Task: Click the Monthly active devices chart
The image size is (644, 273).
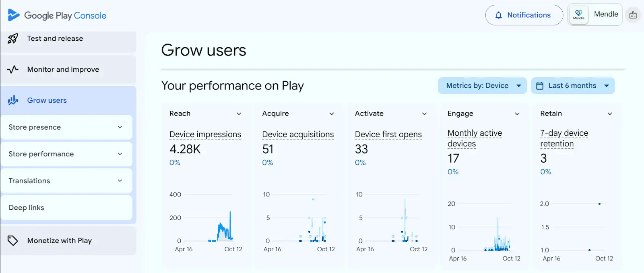Action: pyautogui.click(x=485, y=230)
